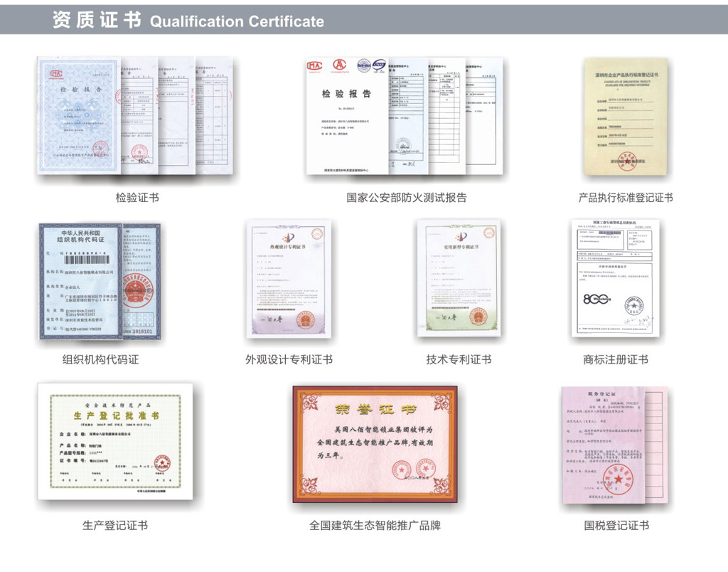
Task: Select the yellow 产品执行标准登记证书 certificate image
Action: pos(626,117)
